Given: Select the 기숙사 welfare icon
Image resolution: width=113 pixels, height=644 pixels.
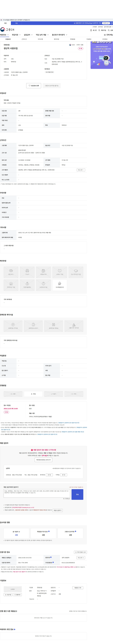Looking at the screenshot, I should tap(27, 272).
